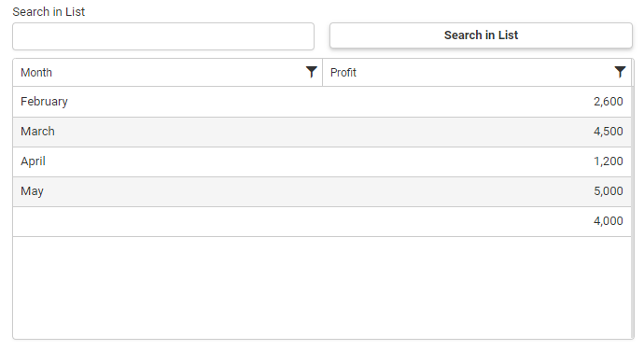
Task: Select the row with blank month
Action: pos(322,222)
